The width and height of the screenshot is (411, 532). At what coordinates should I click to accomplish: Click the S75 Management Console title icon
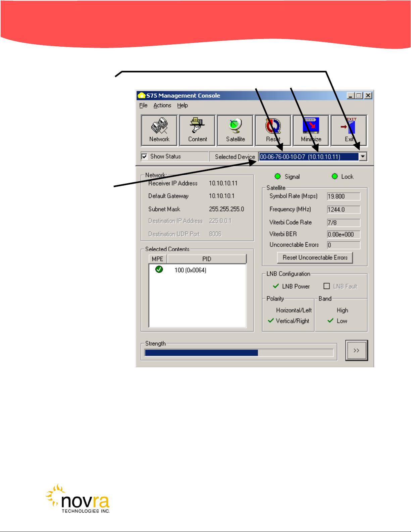[142, 96]
